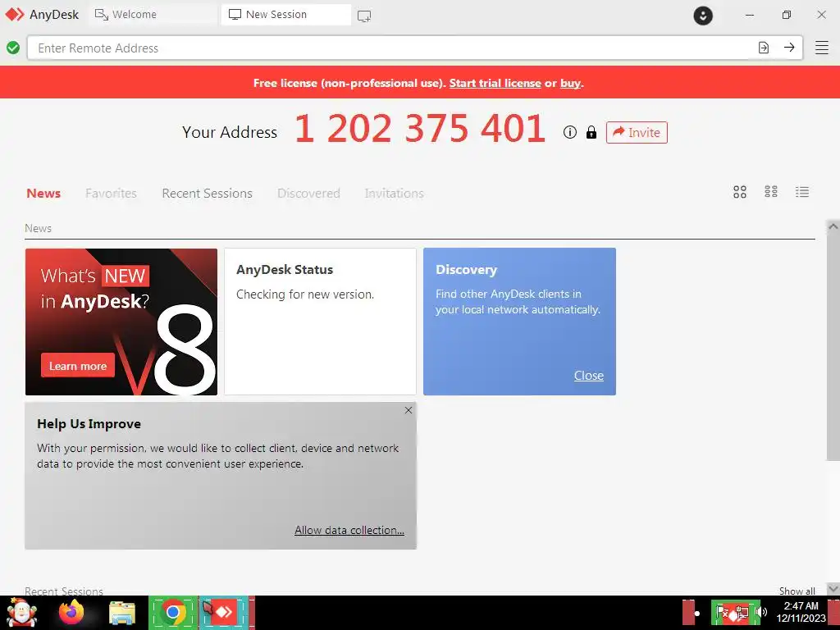840x630 pixels.
Task: Click the AnyDesk logo in title bar
Action: pyautogui.click(x=15, y=15)
